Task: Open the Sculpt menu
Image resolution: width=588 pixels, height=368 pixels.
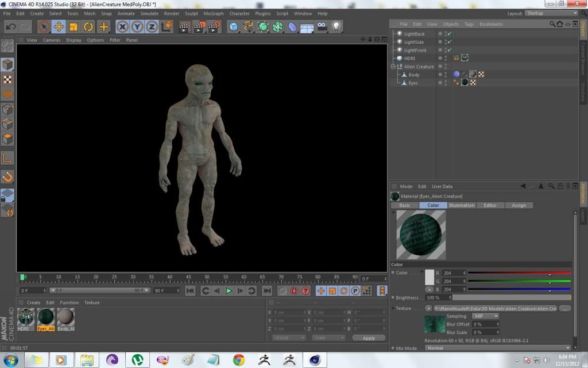Action: click(x=191, y=14)
